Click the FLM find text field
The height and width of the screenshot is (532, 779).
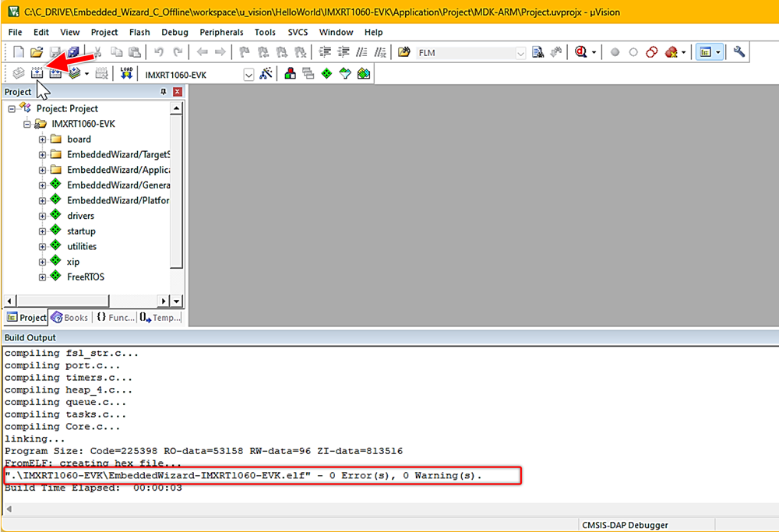pyautogui.click(x=464, y=52)
